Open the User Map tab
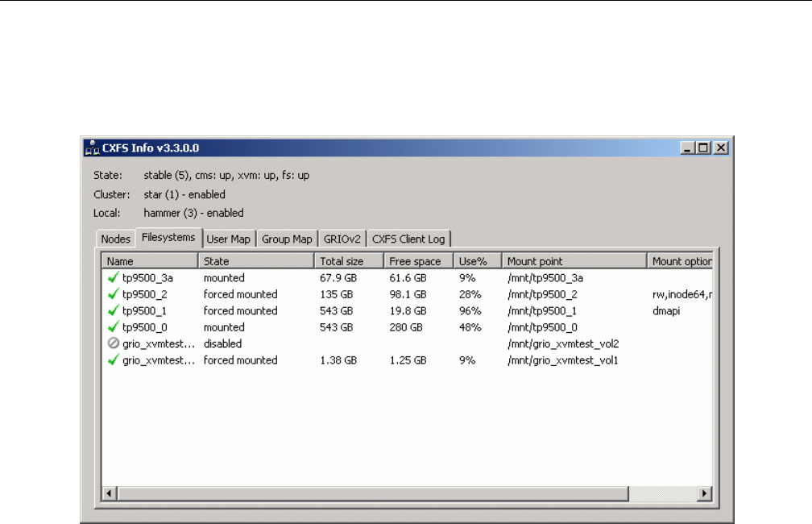Image resolution: width=812 pixels, height=524 pixels. coord(229,239)
